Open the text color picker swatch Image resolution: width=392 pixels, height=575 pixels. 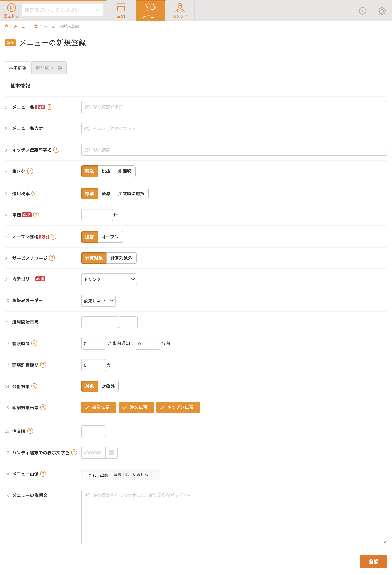112,452
